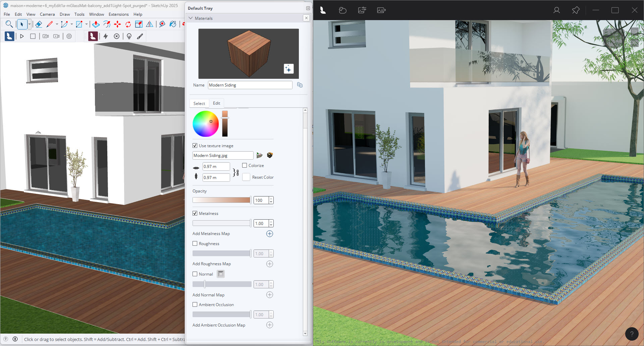Viewport: 644px width, 346px height.
Task: Open the Select tool dropdown arrow
Action: click(30, 24)
